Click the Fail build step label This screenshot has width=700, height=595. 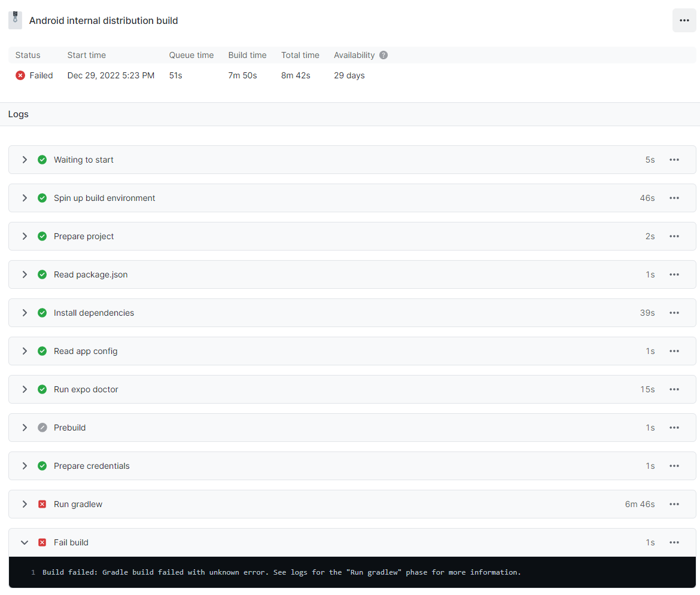click(x=71, y=543)
